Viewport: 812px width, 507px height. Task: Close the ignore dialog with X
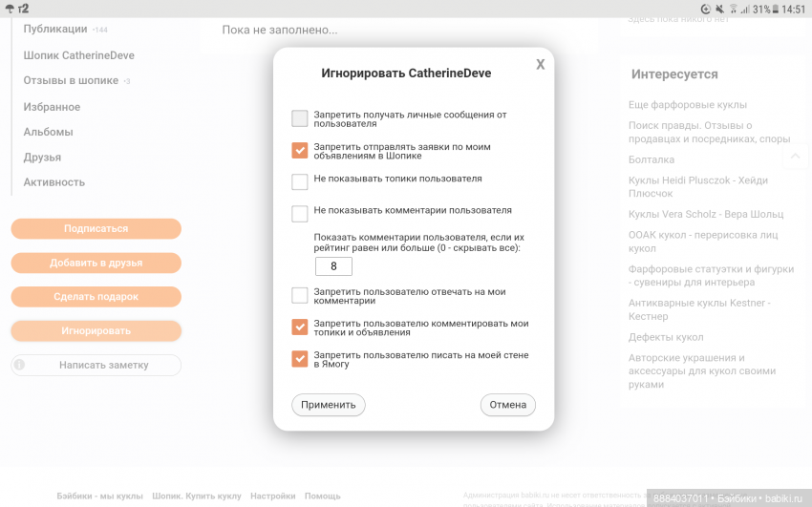coord(540,65)
